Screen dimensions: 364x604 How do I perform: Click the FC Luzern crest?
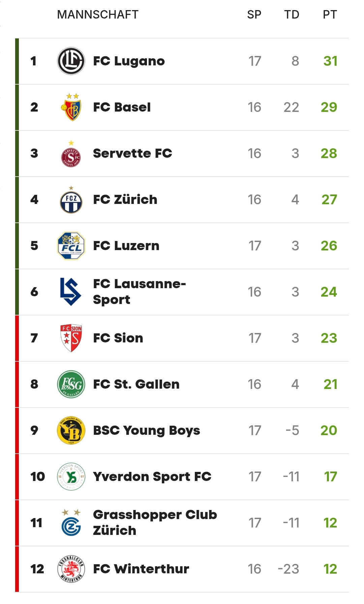[x=71, y=246]
